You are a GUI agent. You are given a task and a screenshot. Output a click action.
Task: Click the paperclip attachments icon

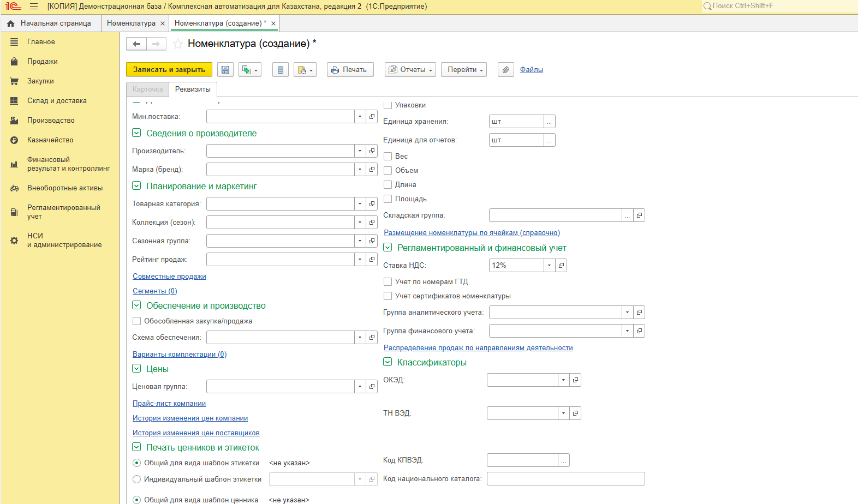point(506,70)
